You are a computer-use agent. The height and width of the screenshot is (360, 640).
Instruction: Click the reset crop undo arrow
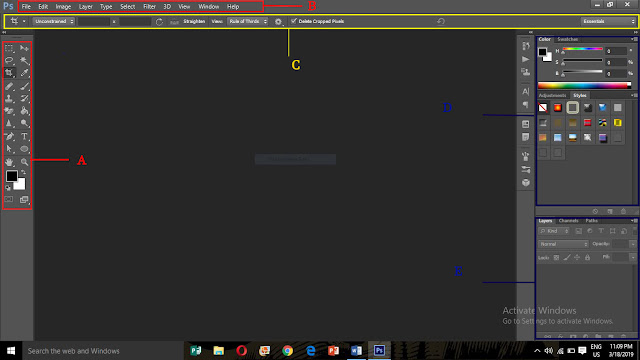point(441,21)
